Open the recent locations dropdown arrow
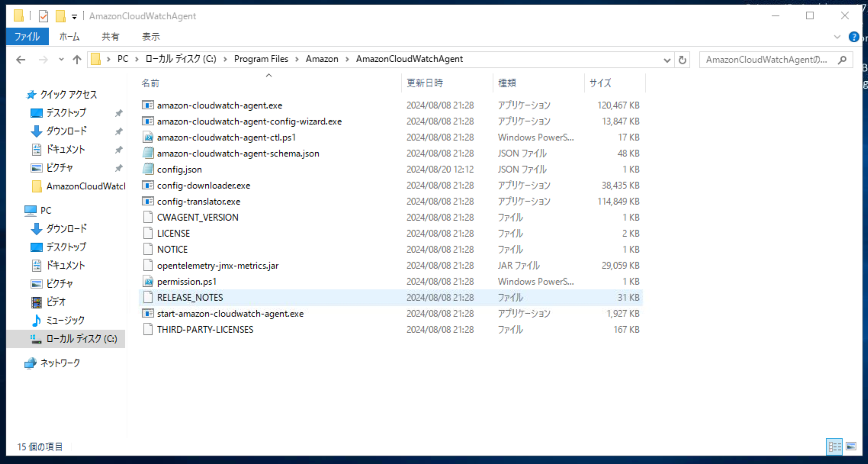This screenshot has height=464, width=868. (61, 60)
